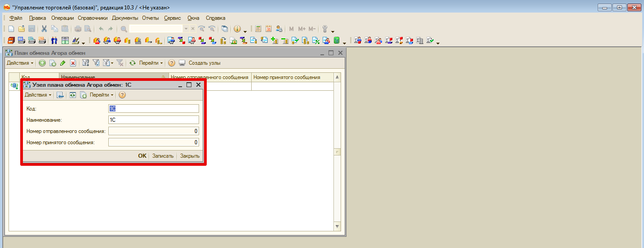This screenshot has height=248, width=644.
Task: Click the Создать узлы button
Action: click(x=204, y=63)
